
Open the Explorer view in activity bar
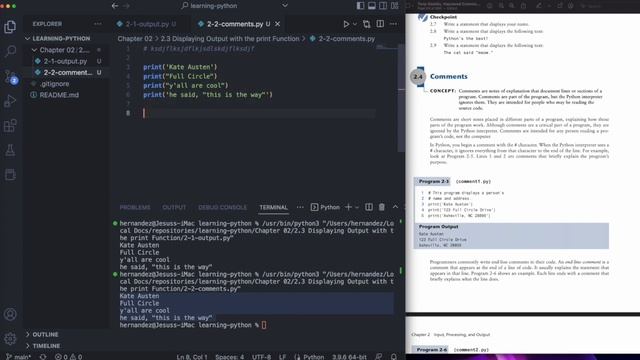(x=10, y=27)
